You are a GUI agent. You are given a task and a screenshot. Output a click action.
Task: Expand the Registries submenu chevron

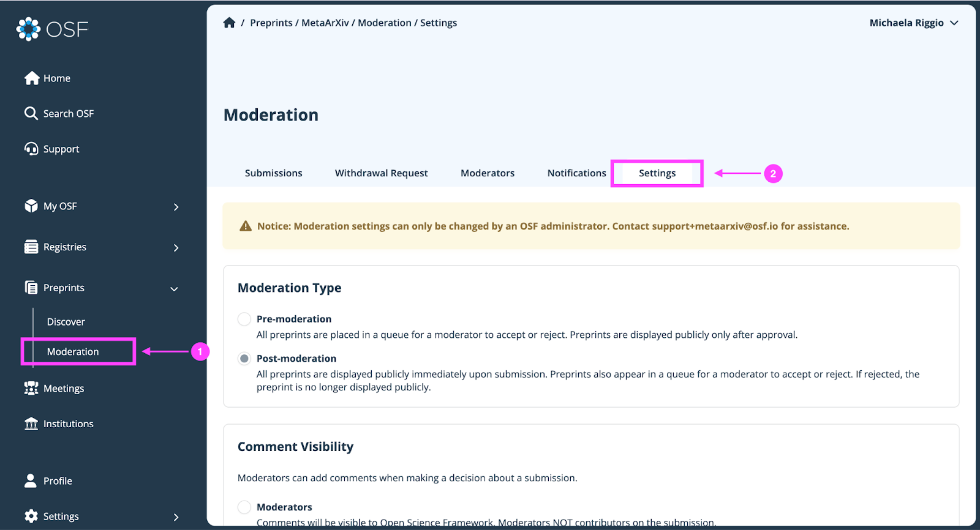(x=176, y=248)
